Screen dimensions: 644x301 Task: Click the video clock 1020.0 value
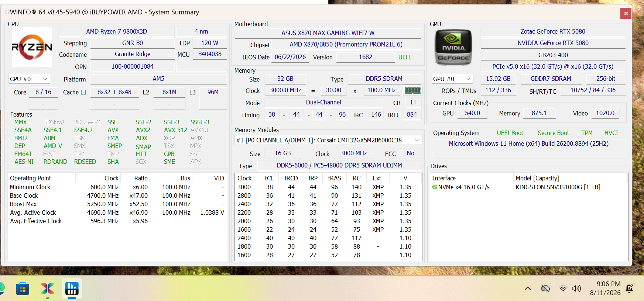pos(605,113)
